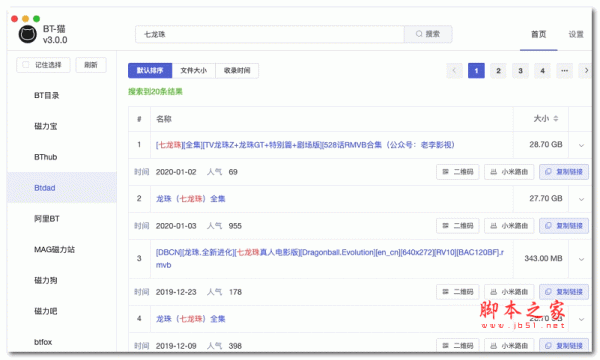Show 二维码 for 2019-12-09 result
Image resolution: width=600 pixels, height=360 pixels.
pyautogui.click(x=458, y=345)
